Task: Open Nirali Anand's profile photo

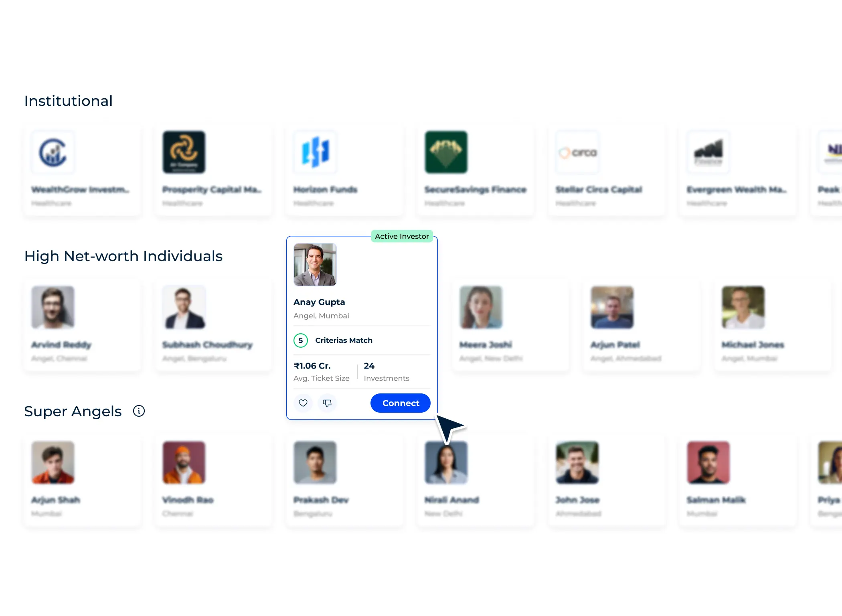Action: [x=446, y=463]
